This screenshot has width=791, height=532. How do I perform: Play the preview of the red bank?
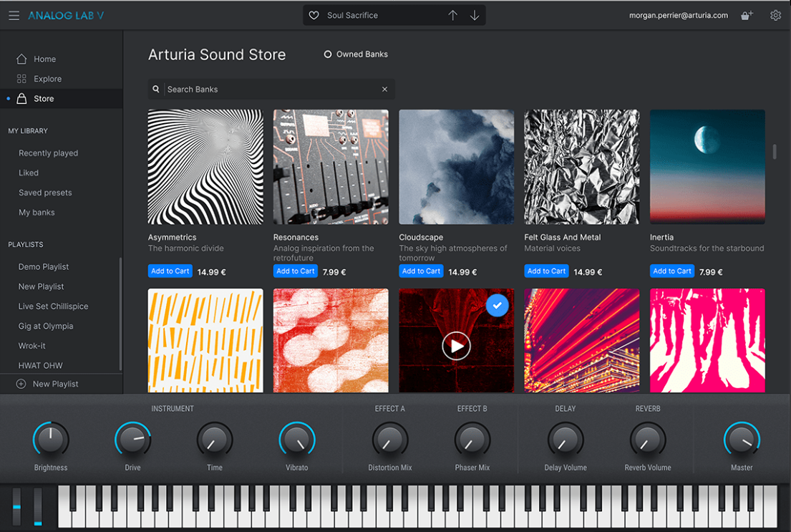(x=456, y=347)
